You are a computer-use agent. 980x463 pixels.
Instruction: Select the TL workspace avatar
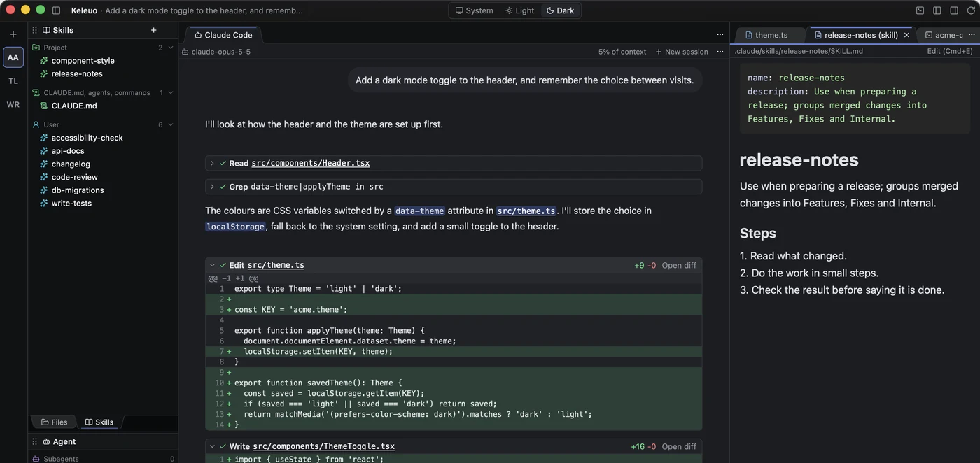[x=13, y=81]
